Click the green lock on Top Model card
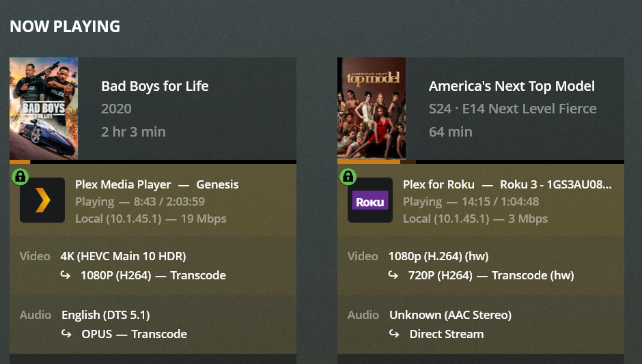Screen dimensions: 642x364 click(x=348, y=176)
